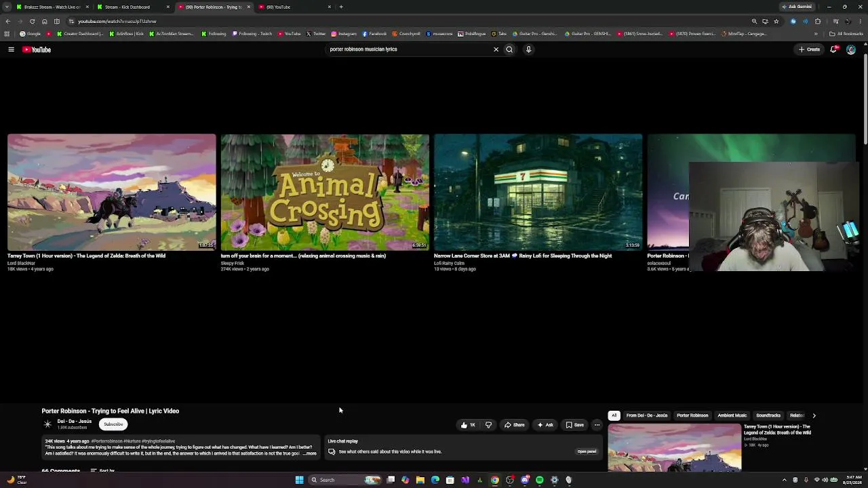Open the YouTube notifications bell

coord(834,49)
